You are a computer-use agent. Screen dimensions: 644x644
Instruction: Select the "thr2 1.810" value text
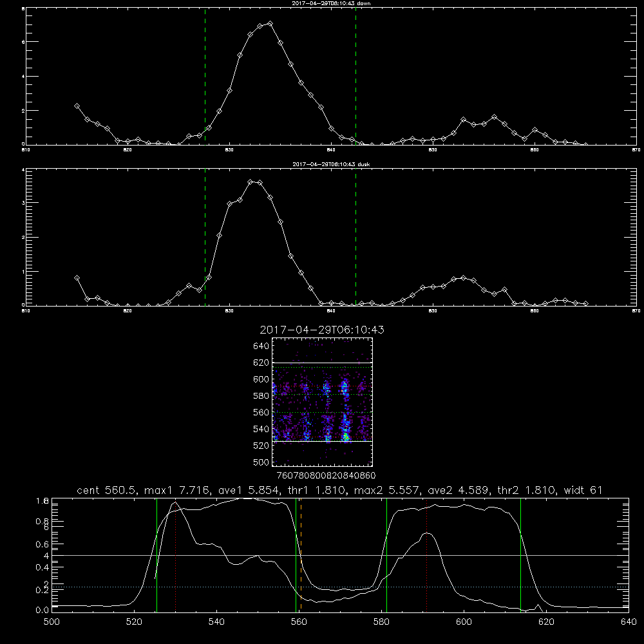tap(527, 490)
